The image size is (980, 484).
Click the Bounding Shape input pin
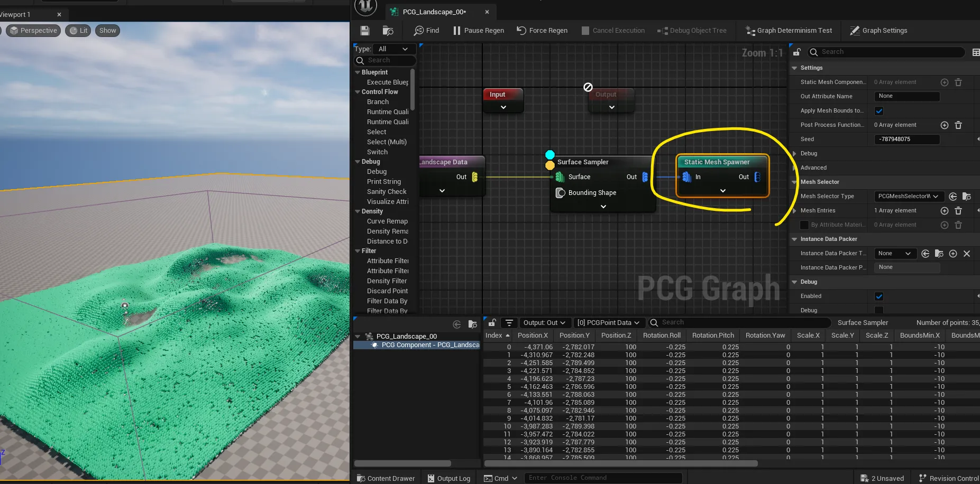[x=561, y=193]
